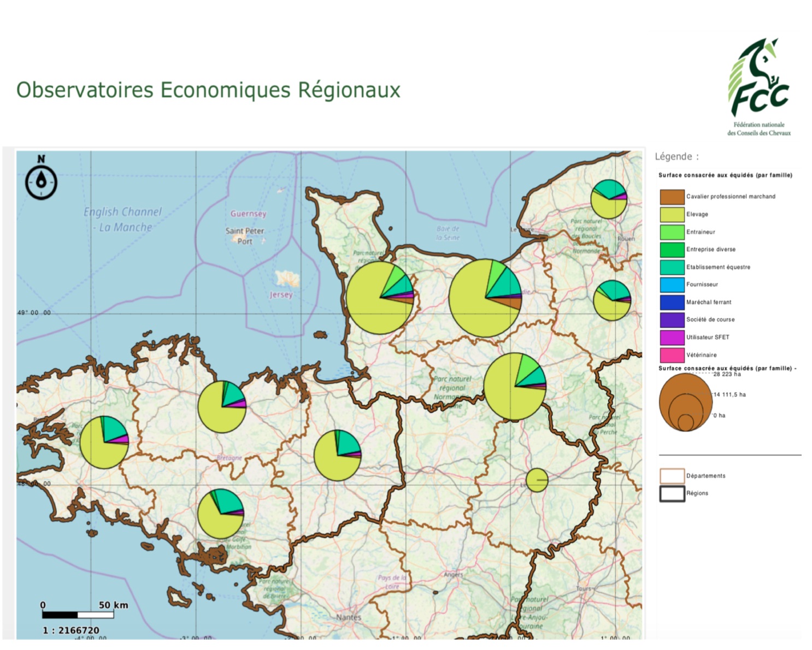The image size is (812, 650).
Task: Select the Observatoires Economiques Régionaux title
Action: [208, 90]
